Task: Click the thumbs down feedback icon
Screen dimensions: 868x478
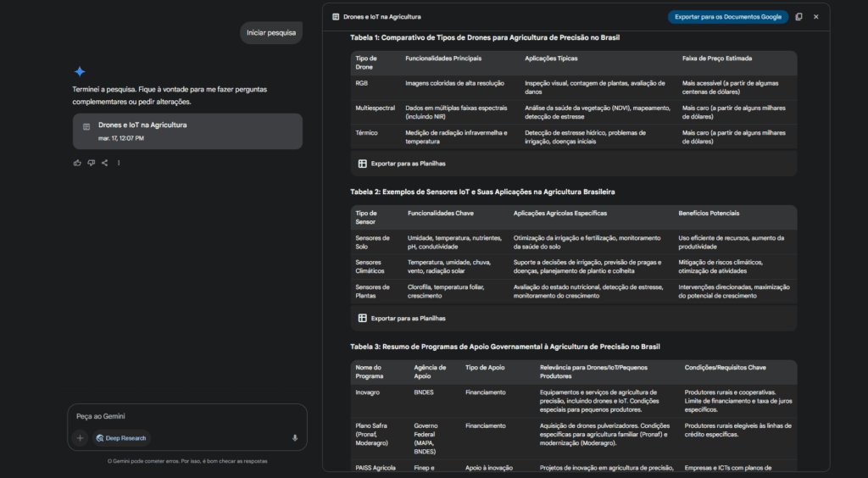Action: pyautogui.click(x=91, y=163)
